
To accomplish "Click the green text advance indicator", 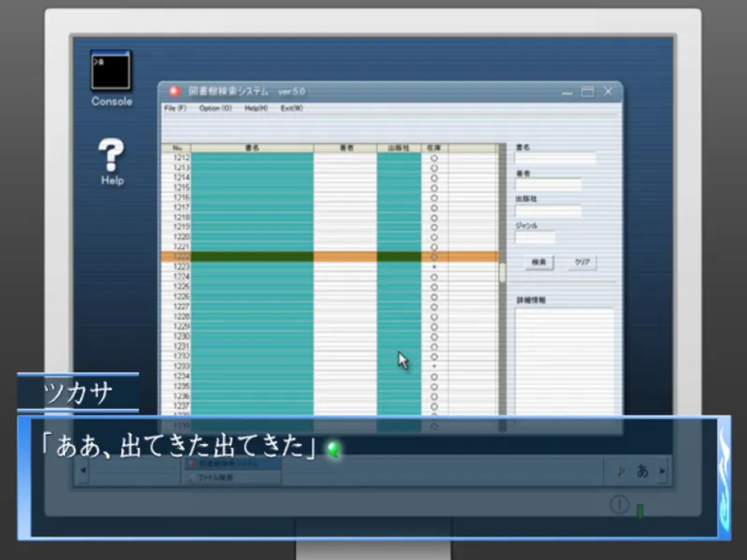I will 333,450.
